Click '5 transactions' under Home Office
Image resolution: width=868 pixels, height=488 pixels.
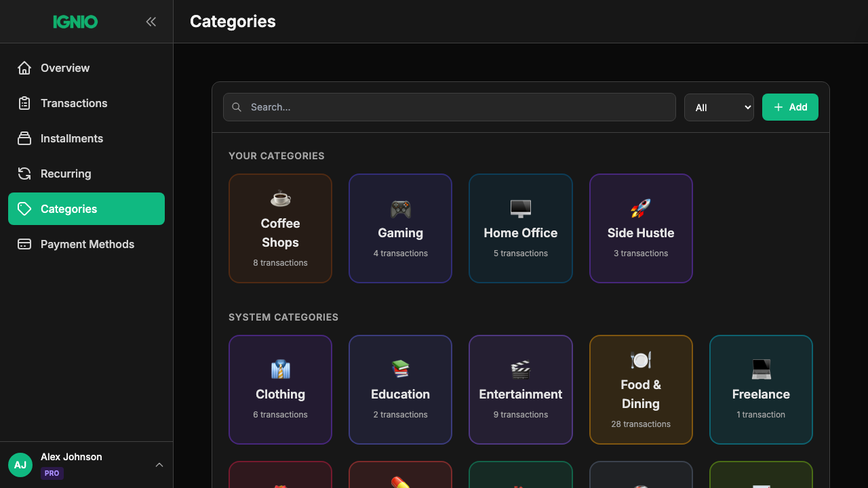point(520,253)
